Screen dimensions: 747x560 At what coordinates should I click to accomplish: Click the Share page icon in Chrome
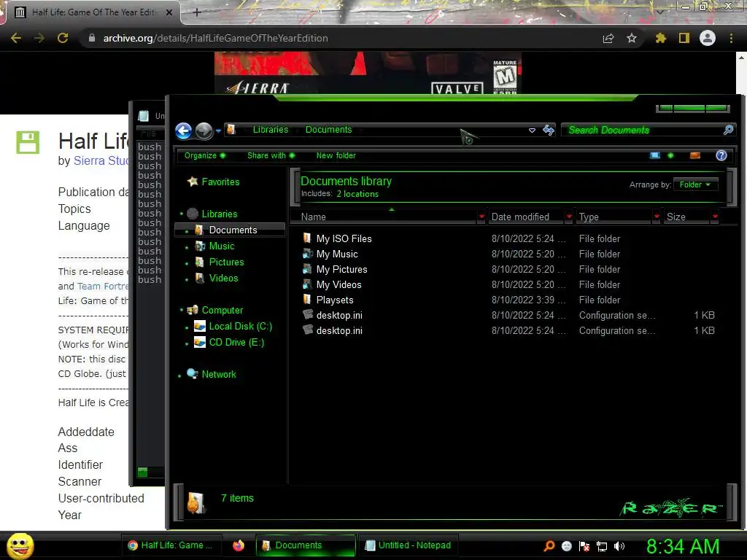pos(608,38)
